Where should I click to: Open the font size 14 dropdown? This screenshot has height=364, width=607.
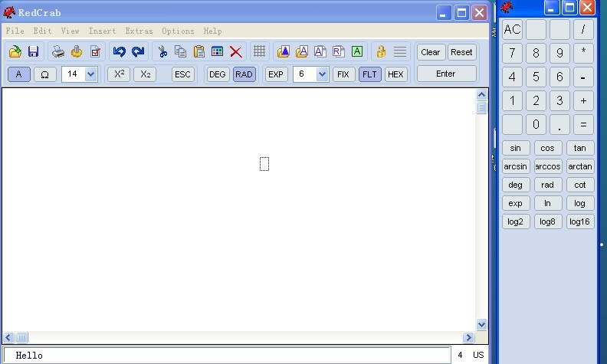tap(91, 74)
